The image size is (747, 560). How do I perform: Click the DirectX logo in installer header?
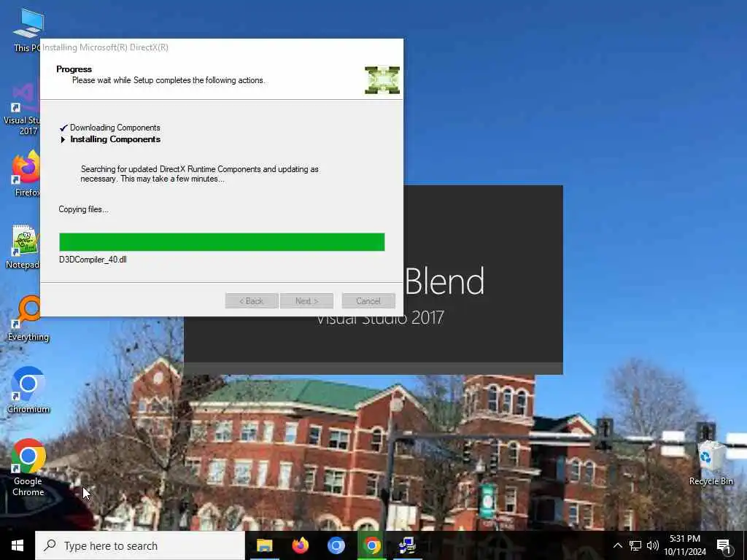(x=382, y=80)
